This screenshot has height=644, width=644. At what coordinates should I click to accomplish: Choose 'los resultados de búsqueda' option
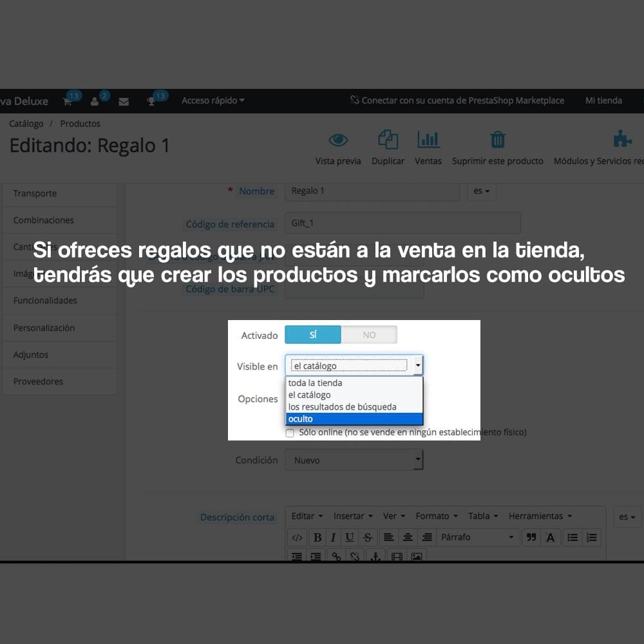tap(354, 406)
